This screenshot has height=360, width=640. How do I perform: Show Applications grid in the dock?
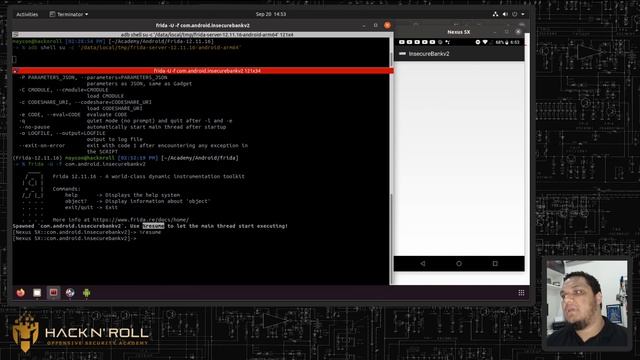[521, 293]
